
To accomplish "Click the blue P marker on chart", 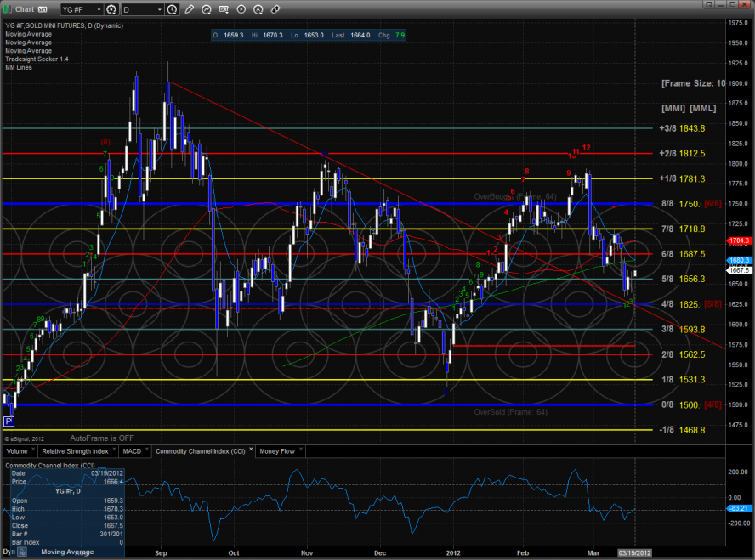I will 10,421.
